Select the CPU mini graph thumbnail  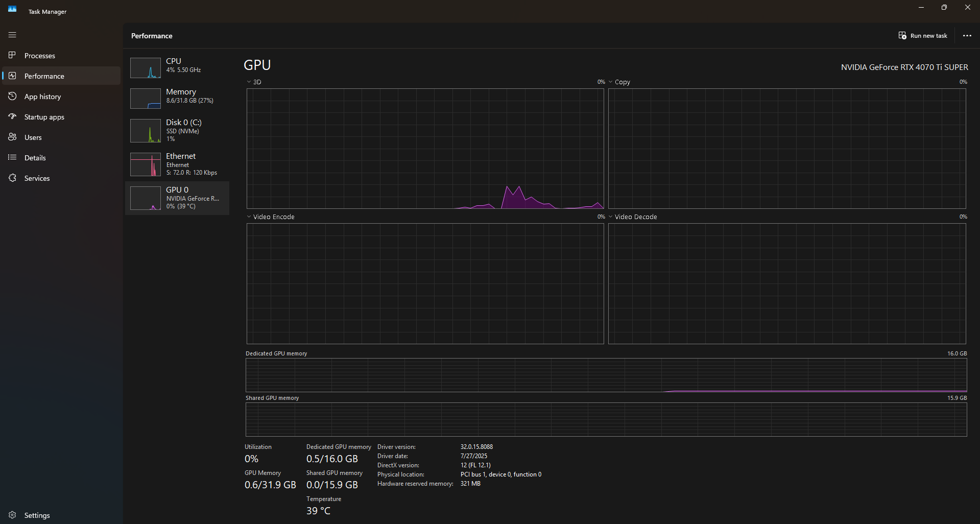tap(146, 68)
